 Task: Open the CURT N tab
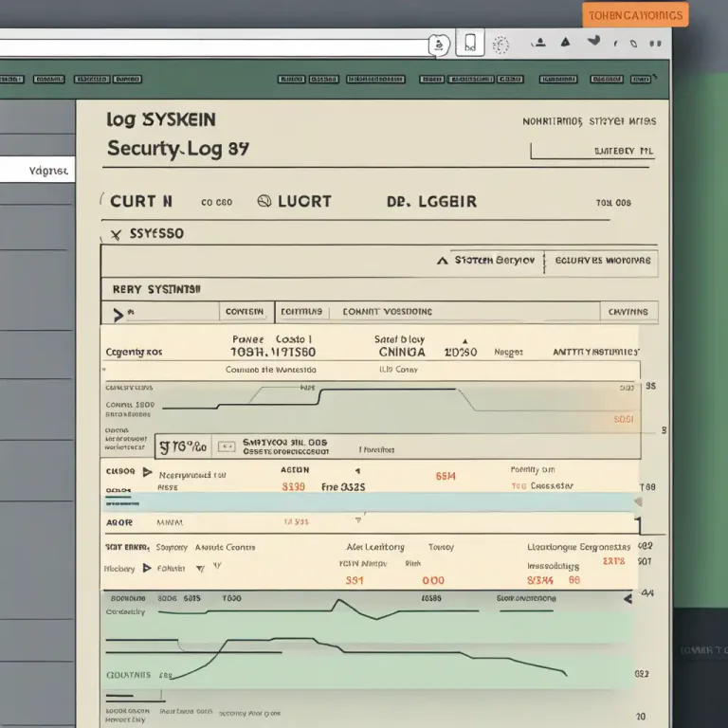(141, 202)
